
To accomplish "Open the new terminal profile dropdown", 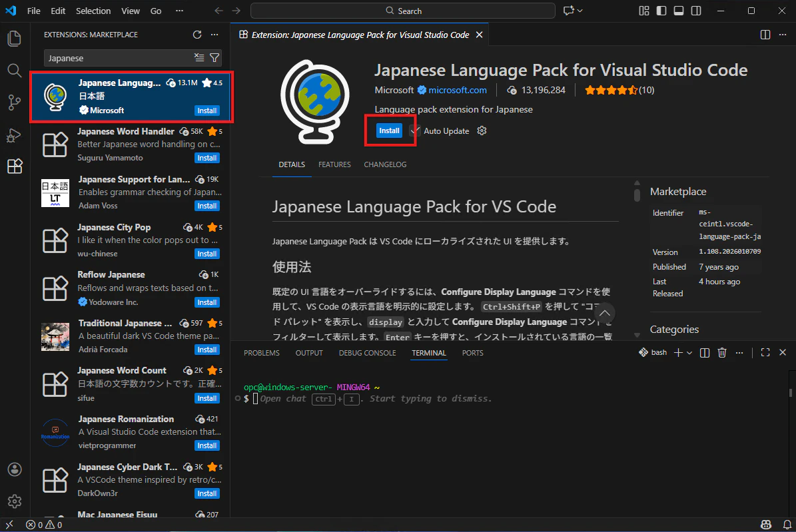I will pyautogui.click(x=689, y=352).
